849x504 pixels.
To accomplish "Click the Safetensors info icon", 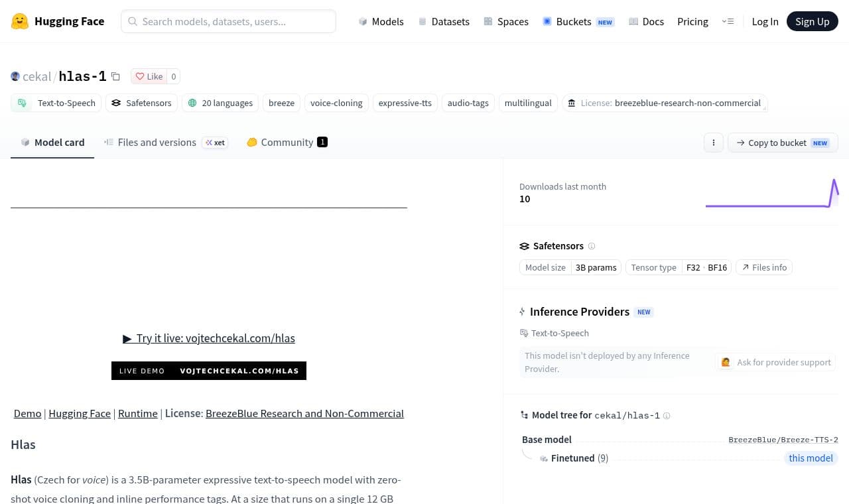I will pos(592,246).
